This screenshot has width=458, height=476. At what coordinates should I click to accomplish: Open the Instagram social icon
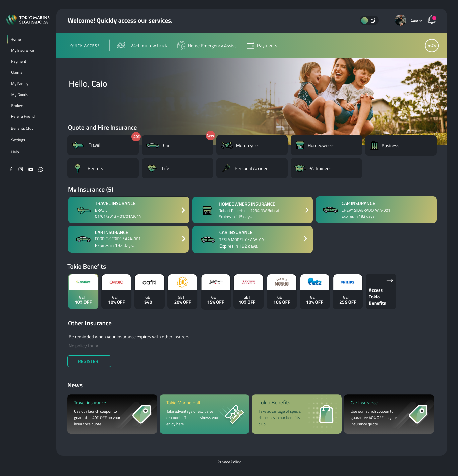coord(21,169)
